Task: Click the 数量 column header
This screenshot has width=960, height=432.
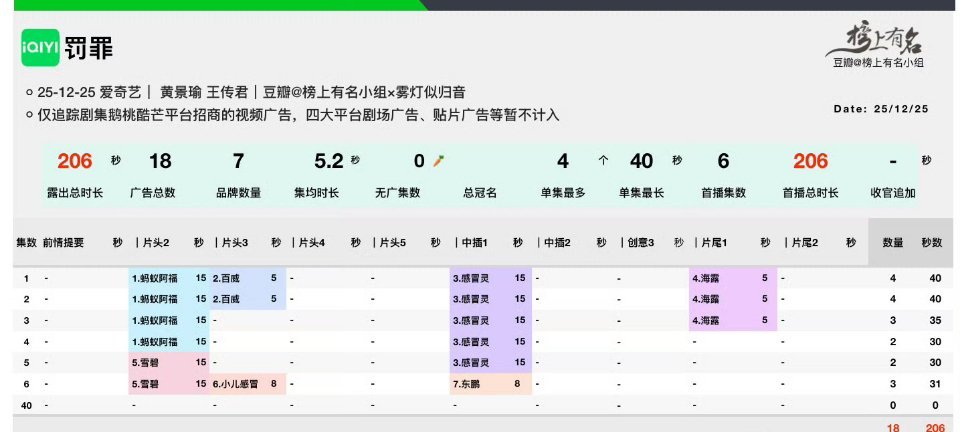Action: point(893,243)
